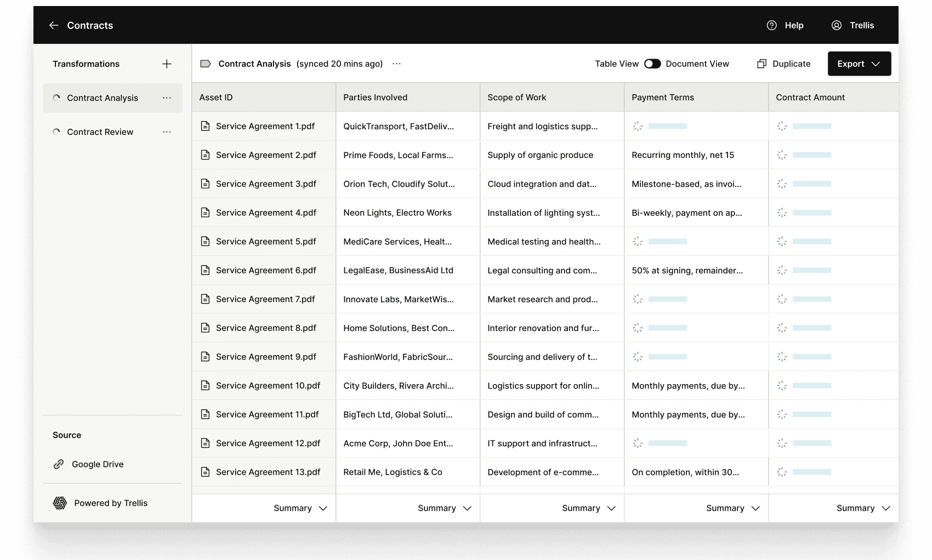
Task: Click the Duplicate copy icon
Action: click(x=761, y=64)
